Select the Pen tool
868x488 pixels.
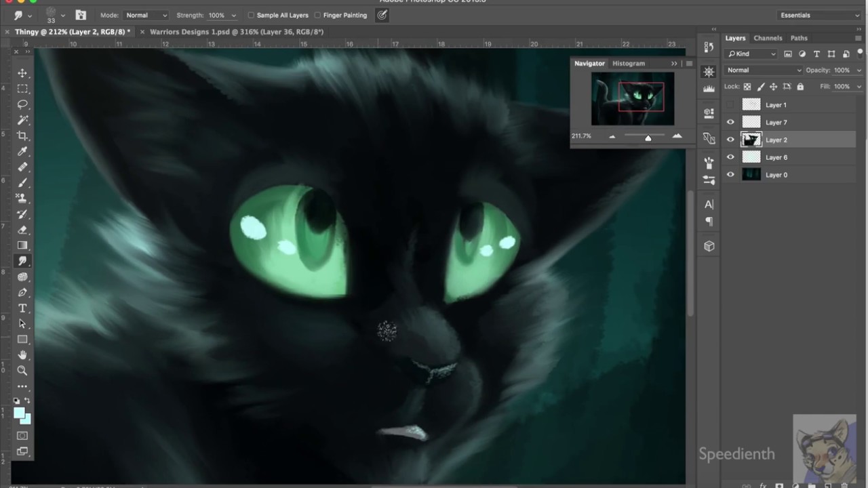(22, 292)
